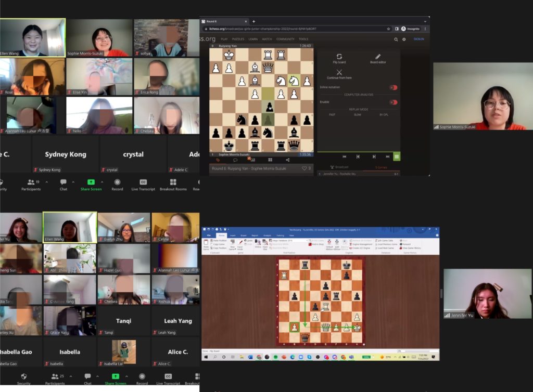The image size is (533, 392).
Task: Open the PUZZLES menu on lichess
Action: tap(238, 39)
